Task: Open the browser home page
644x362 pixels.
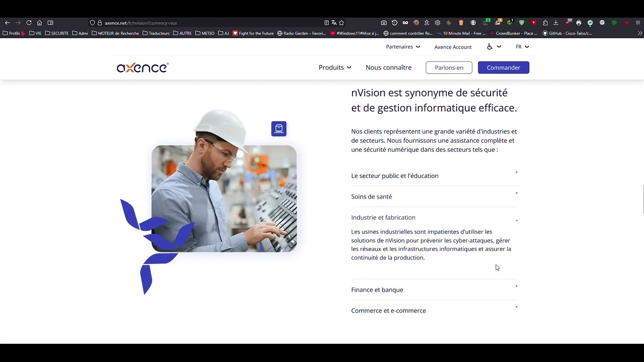Action: pyautogui.click(x=39, y=23)
